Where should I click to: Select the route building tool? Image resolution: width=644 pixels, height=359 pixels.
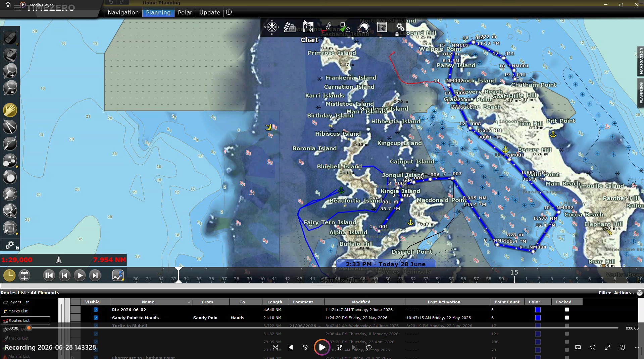10,143
